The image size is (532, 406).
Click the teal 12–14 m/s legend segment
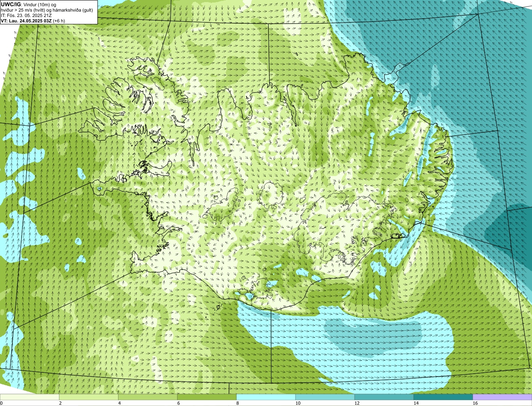[x=384, y=397]
